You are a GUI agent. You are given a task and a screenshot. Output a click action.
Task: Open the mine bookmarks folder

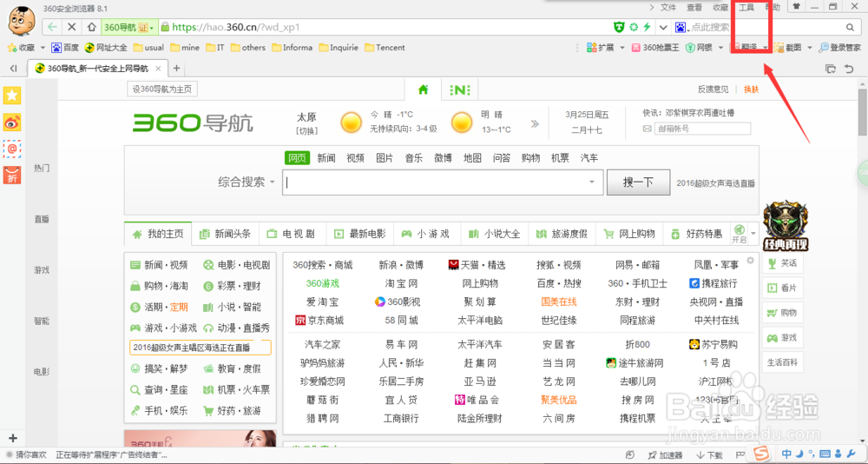point(186,48)
